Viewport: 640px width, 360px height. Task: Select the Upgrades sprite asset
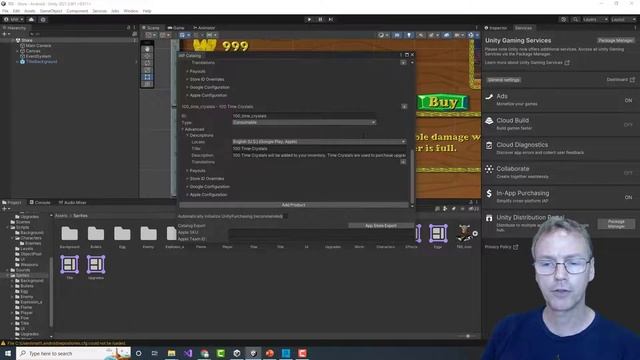(x=96, y=267)
